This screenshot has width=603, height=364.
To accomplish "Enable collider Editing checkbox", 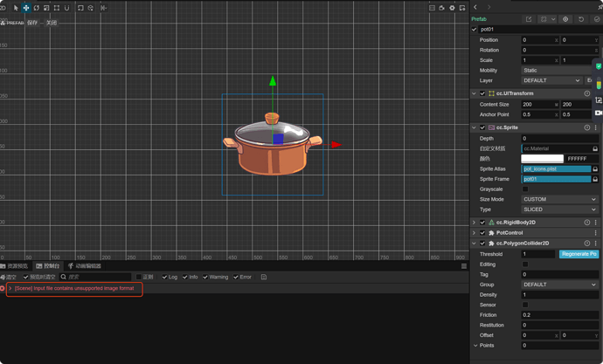I will click(x=525, y=264).
